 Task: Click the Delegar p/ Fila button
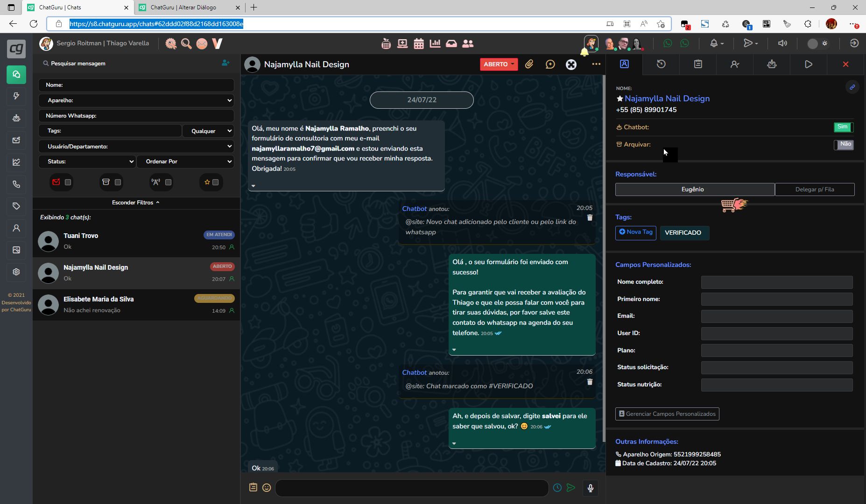[815, 189]
